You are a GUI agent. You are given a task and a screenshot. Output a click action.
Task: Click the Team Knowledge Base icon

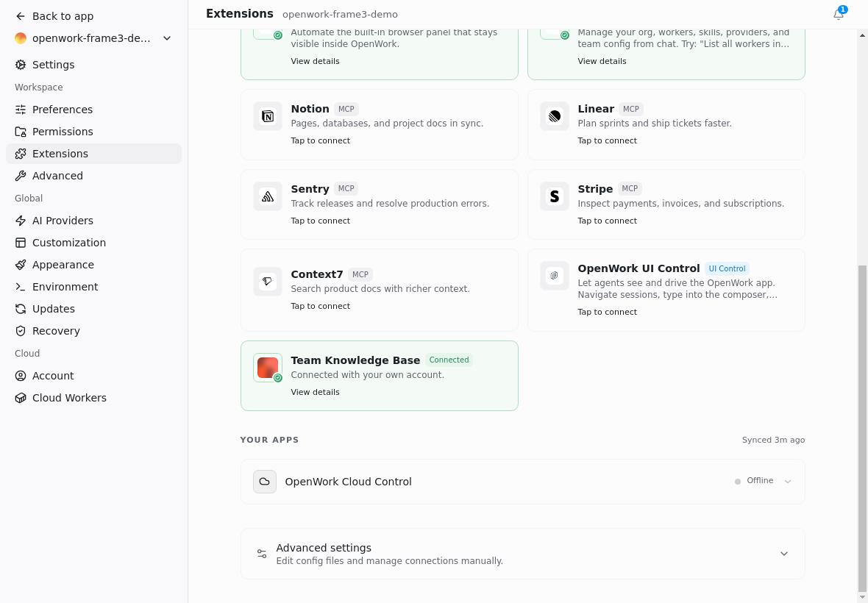[268, 368]
